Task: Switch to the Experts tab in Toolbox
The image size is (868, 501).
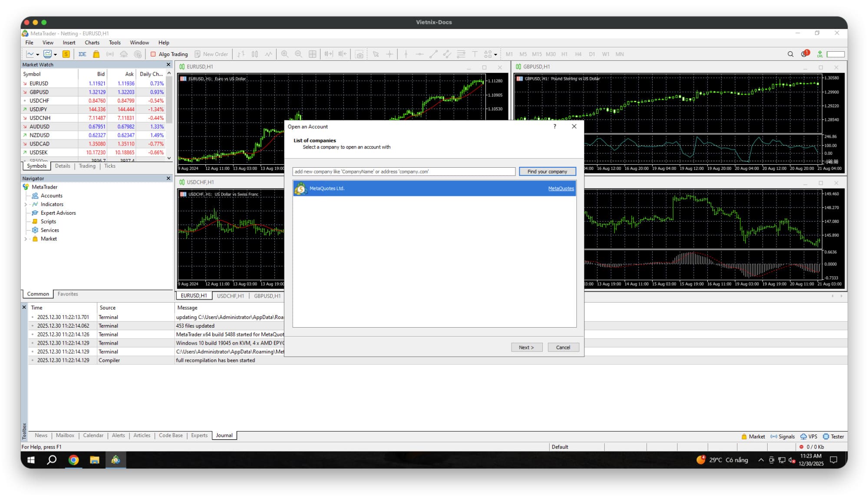Action: click(199, 435)
